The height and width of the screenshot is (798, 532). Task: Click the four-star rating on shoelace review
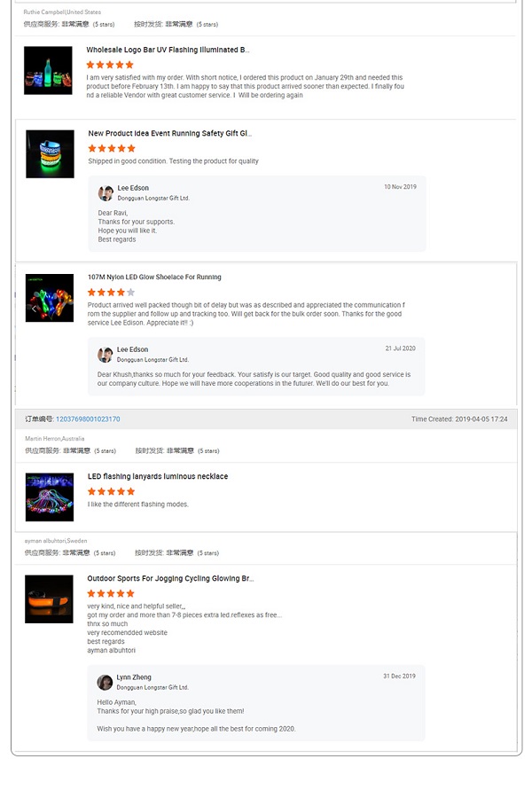[x=111, y=292]
